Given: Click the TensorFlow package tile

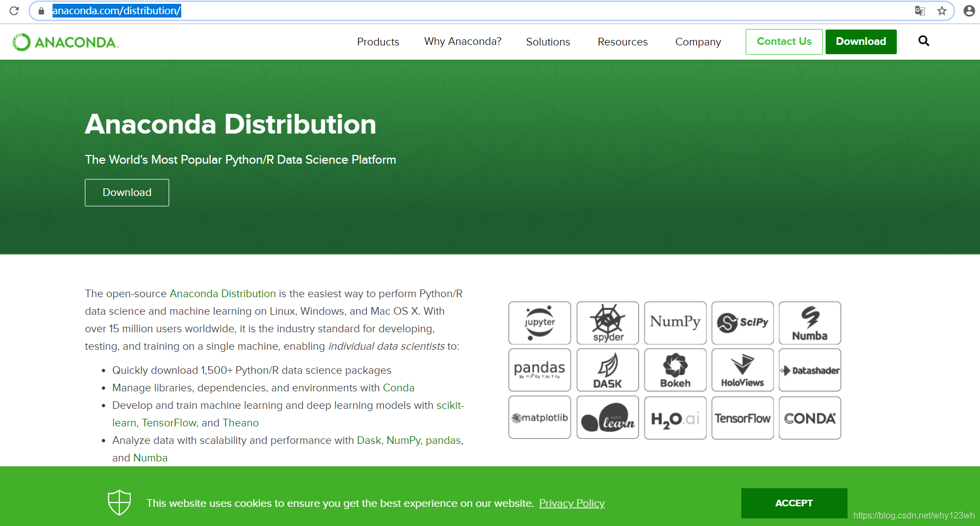Looking at the screenshot, I should tap(743, 418).
